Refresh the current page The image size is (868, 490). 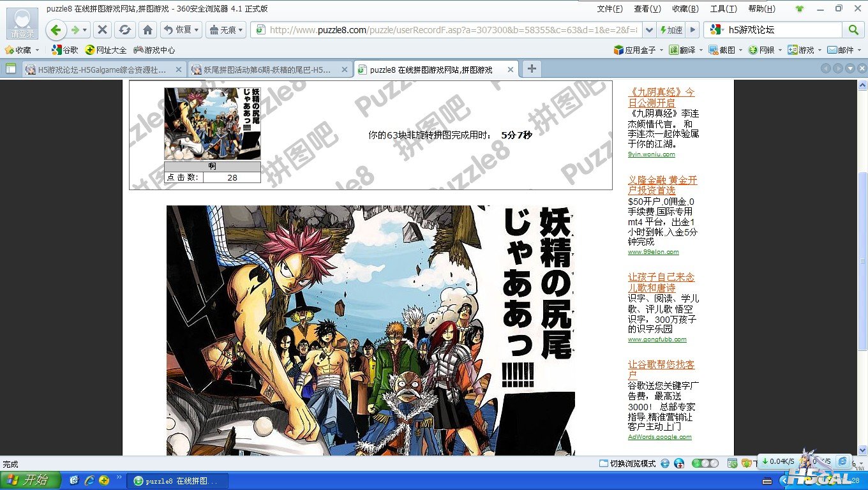tap(125, 30)
